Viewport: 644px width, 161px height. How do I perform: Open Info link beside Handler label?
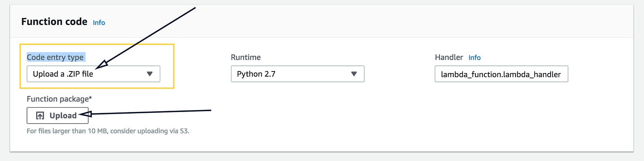(475, 58)
